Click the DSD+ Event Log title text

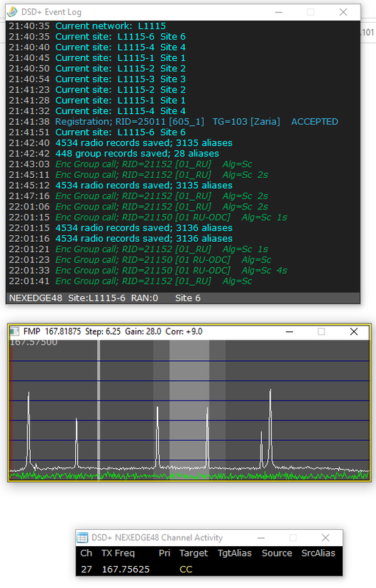pos(52,12)
